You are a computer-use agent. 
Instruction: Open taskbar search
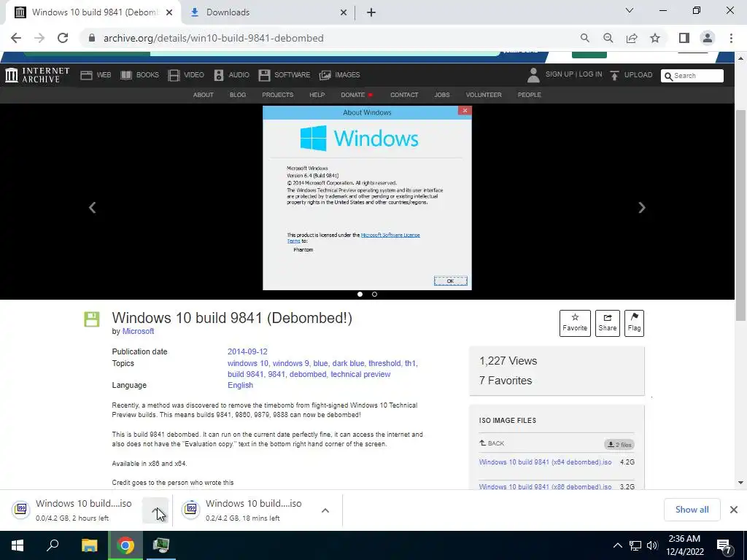53,545
